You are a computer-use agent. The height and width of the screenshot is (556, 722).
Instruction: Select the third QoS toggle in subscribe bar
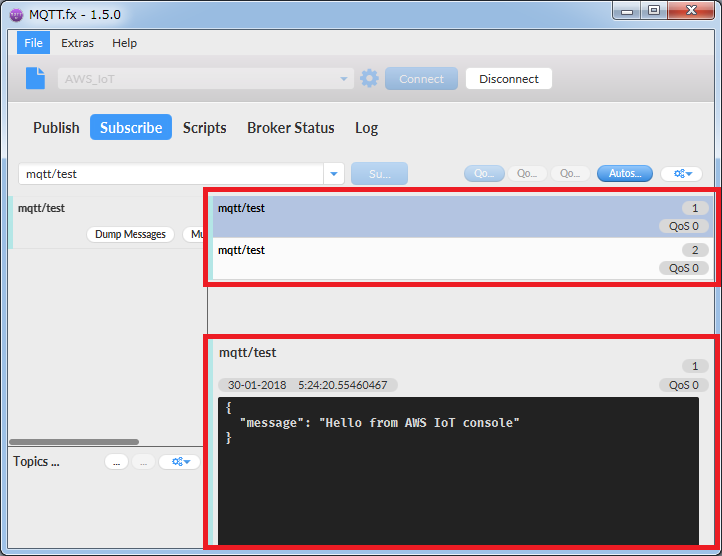tap(569, 174)
